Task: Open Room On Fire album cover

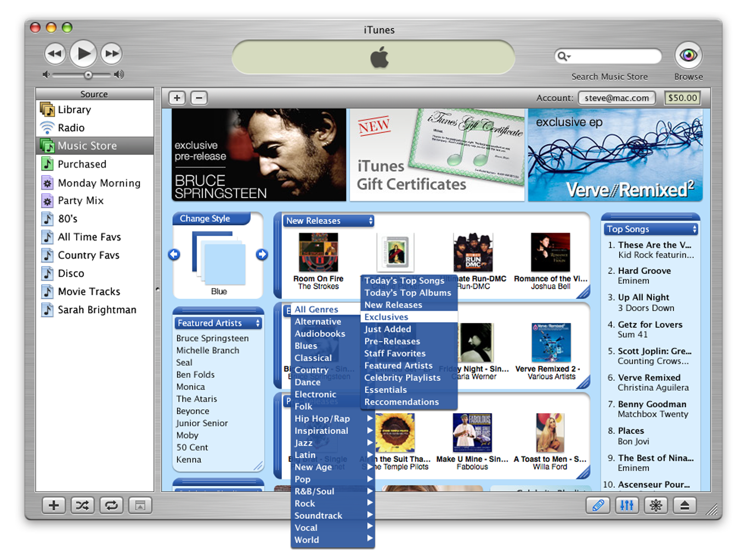Action: pos(318,252)
